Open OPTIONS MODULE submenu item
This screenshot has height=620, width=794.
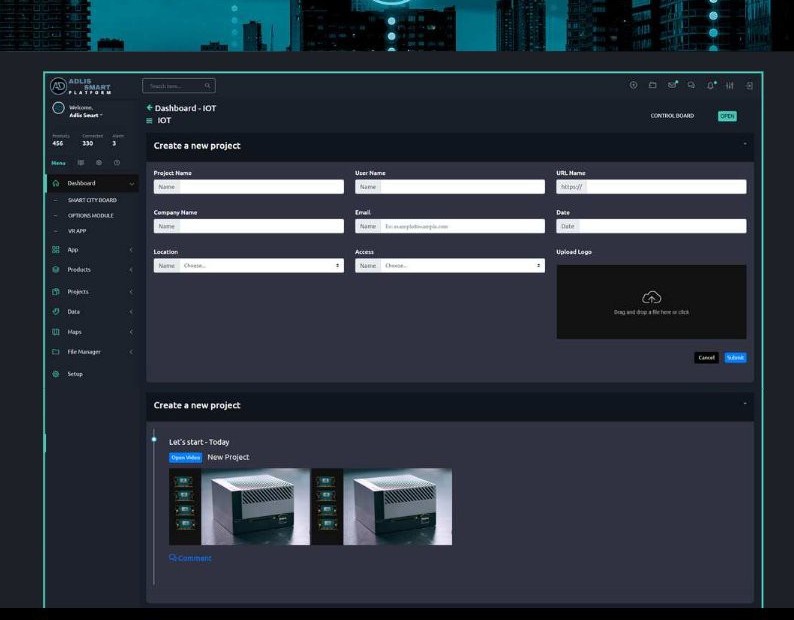(x=91, y=215)
